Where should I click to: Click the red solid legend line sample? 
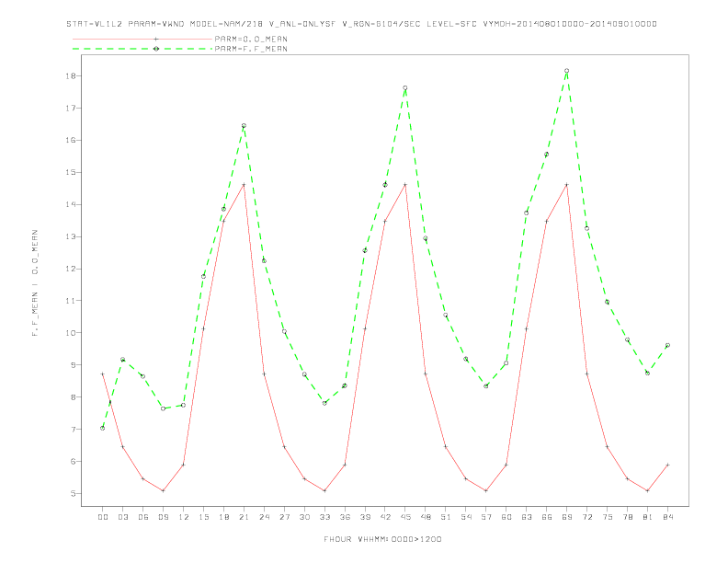point(142,39)
